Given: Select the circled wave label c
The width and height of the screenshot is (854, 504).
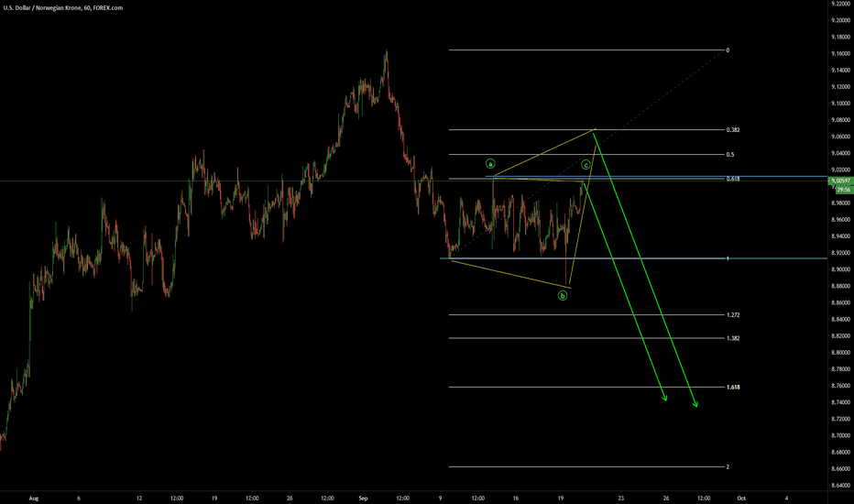Looking at the screenshot, I should [586, 165].
